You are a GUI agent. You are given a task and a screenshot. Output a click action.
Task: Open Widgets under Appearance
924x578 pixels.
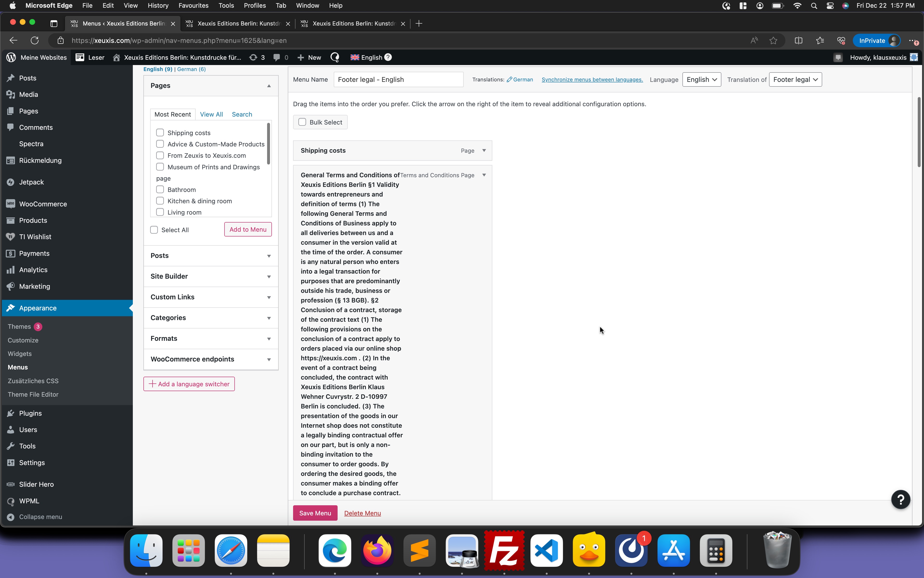pos(19,354)
